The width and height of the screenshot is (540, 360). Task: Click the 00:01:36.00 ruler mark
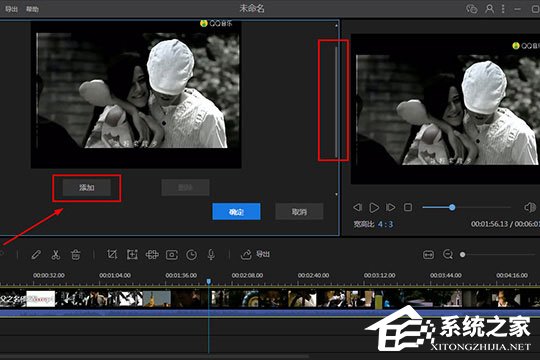(181, 275)
